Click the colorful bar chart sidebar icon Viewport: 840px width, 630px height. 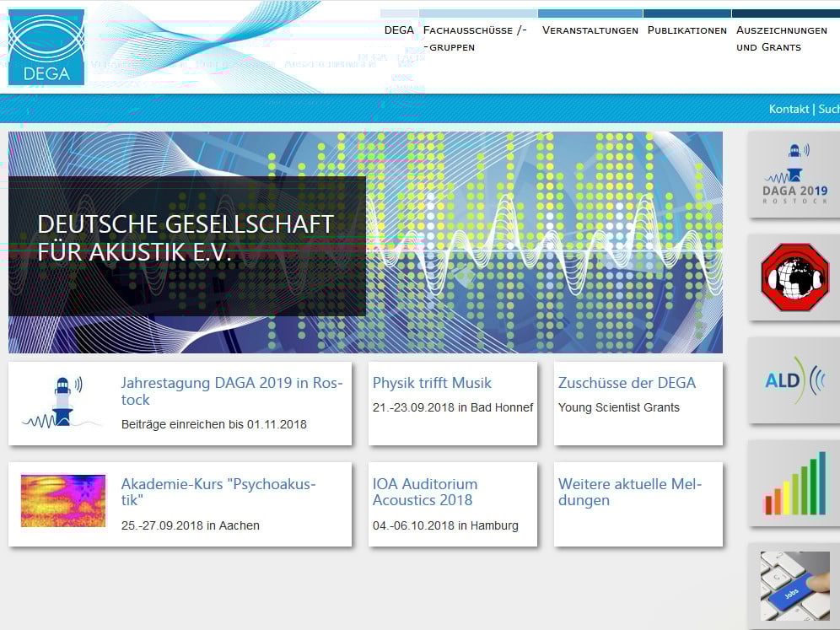point(793,482)
